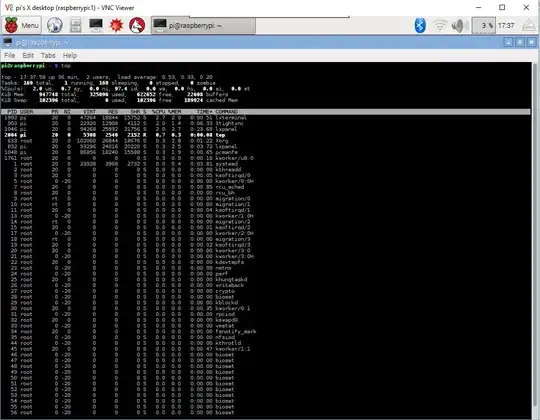Click the rpciod process row
540x420 pixels.
point(265,314)
